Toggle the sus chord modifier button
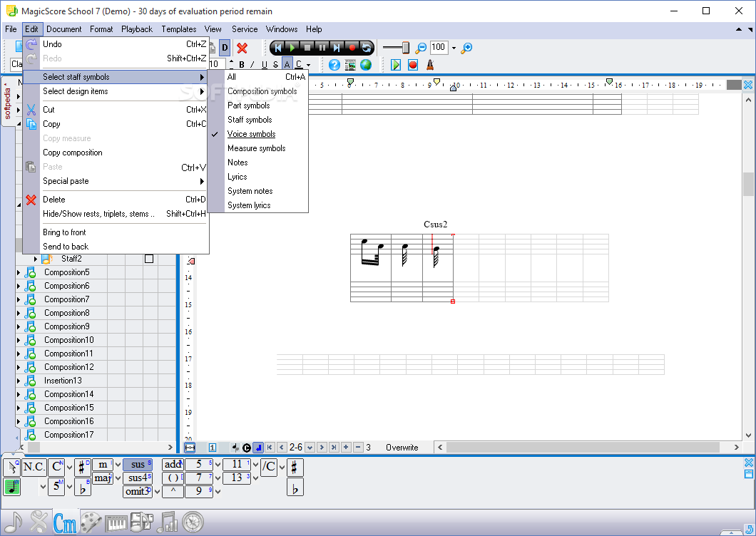 pos(138,465)
